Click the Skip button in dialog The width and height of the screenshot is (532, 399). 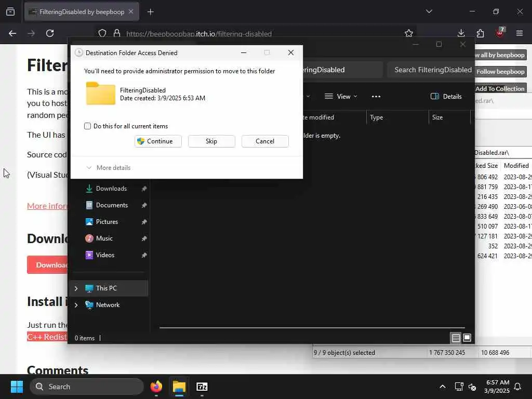pos(211,141)
